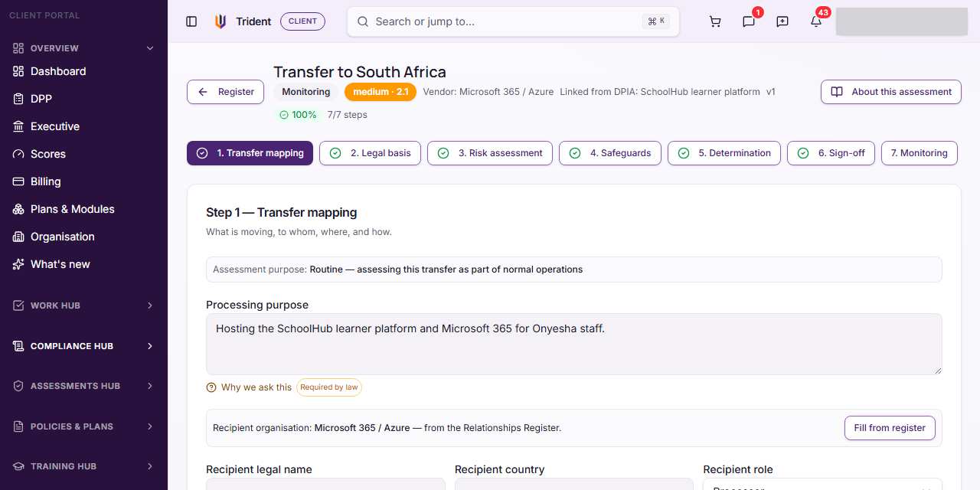The height and width of the screenshot is (490, 980).
Task: Click the Transfer to South Africa heading
Action: (x=360, y=72)
